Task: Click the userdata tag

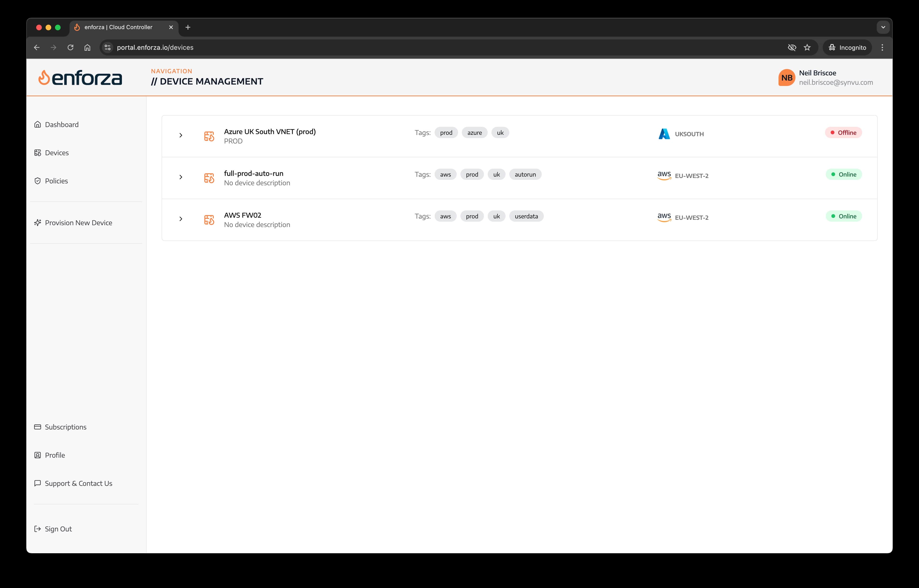Action: click(x=526, y=216)
